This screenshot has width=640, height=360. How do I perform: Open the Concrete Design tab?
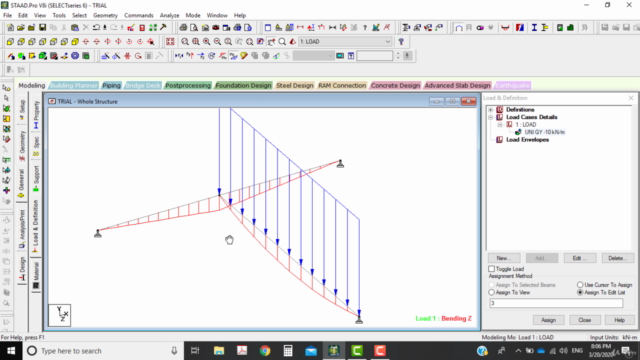pos(395,85)
